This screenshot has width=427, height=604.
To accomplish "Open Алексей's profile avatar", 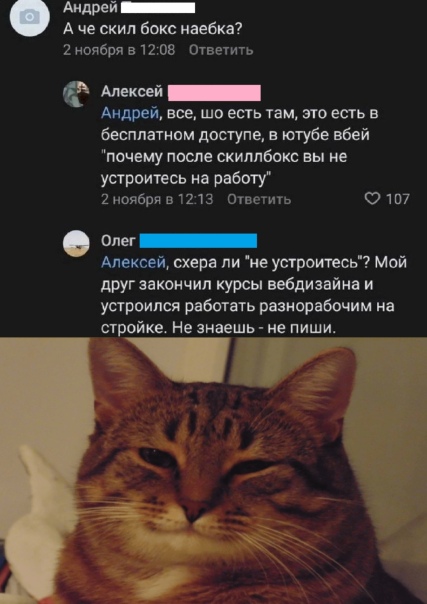I will click(76, 94).
